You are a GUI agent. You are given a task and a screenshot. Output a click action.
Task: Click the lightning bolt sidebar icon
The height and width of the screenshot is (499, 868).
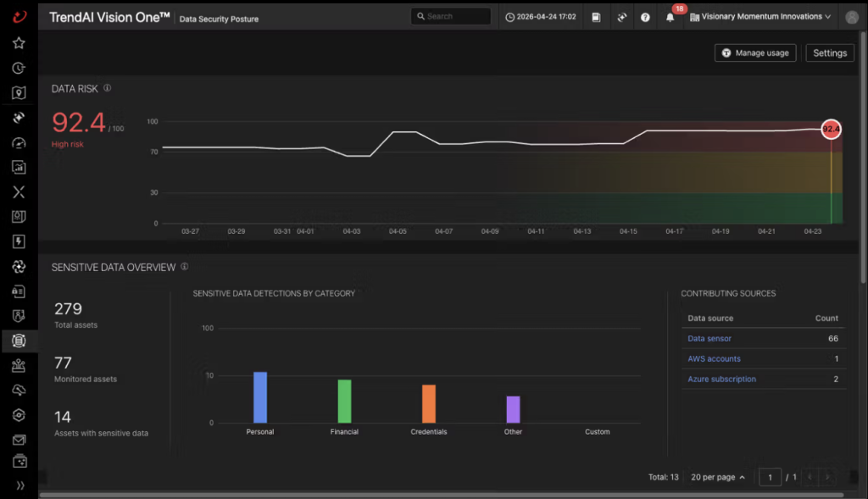[19, 241]
